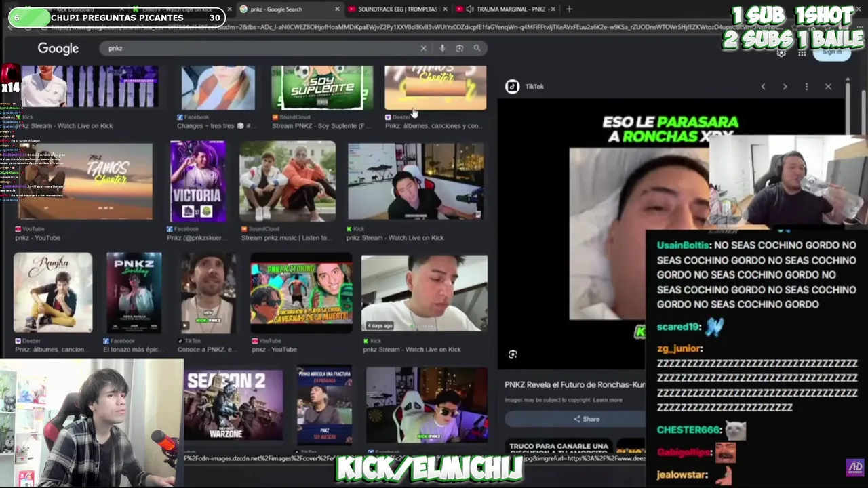Close the pnkz - Google Search tab

[337, 9]
